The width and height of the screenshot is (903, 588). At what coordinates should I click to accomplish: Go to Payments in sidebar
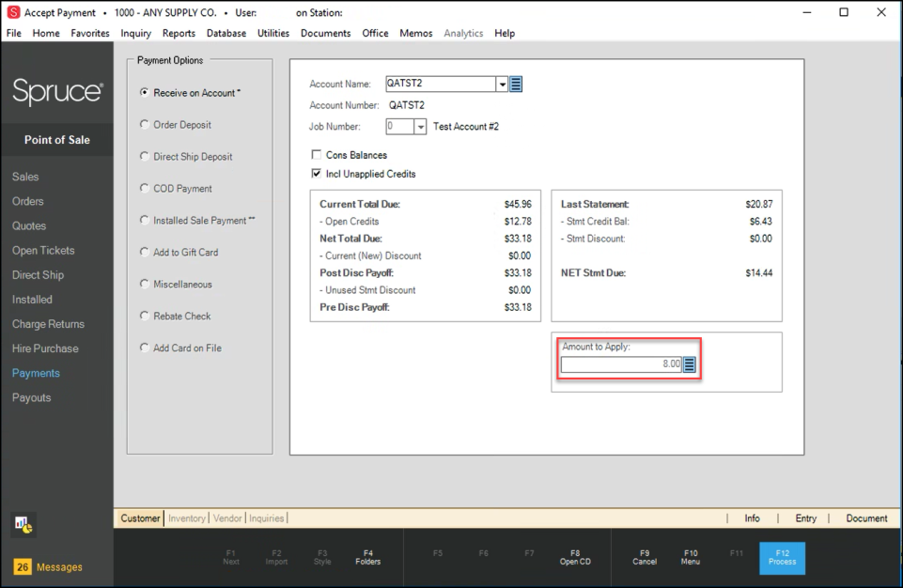(x=36, y=373)
